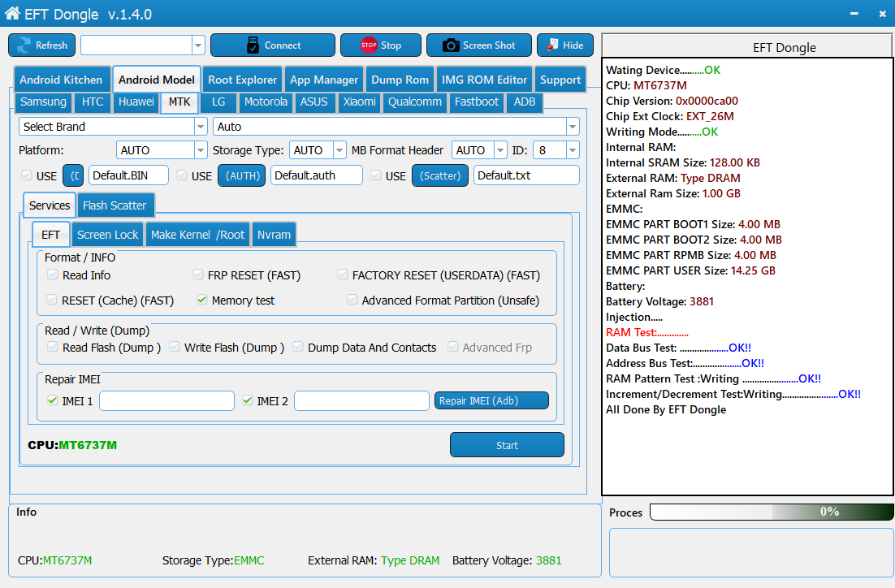Select the Huawei brand tab
The height and width of the screenshot is (588, 895).
click(136, 102)
